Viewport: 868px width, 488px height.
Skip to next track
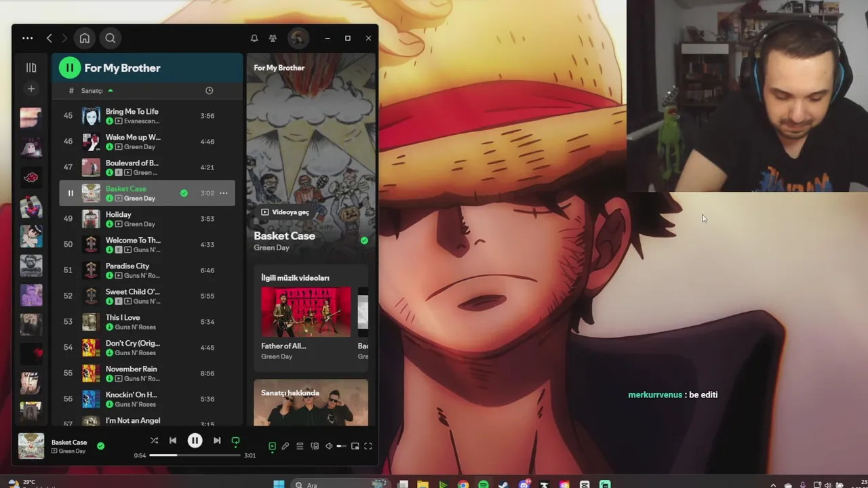217,441
